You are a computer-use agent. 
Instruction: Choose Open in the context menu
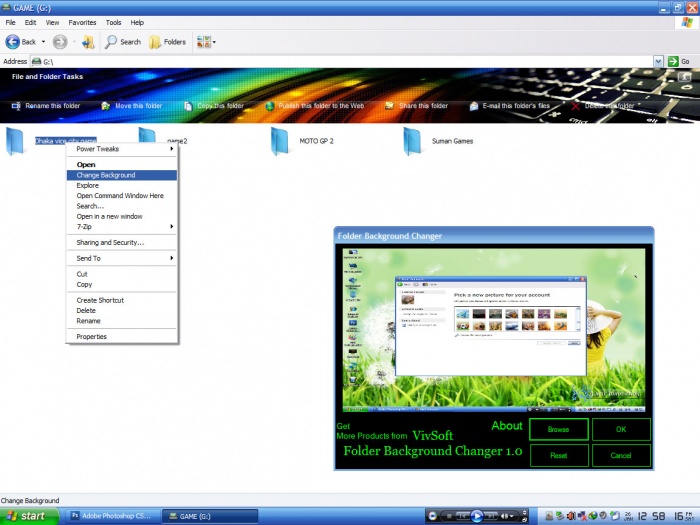[x=121, y=165]
